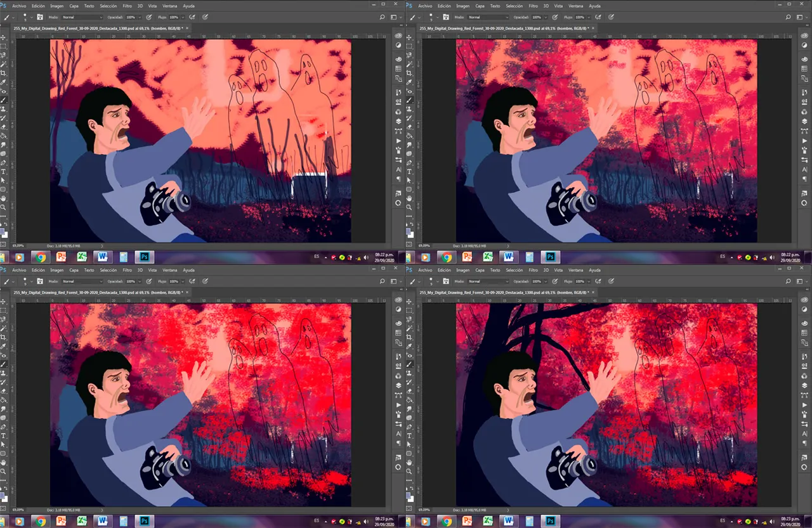The height and width of the screenshot is (528, 812).
Task: Open the Ventana menu in bottom-right window
Action: [576, 269]
